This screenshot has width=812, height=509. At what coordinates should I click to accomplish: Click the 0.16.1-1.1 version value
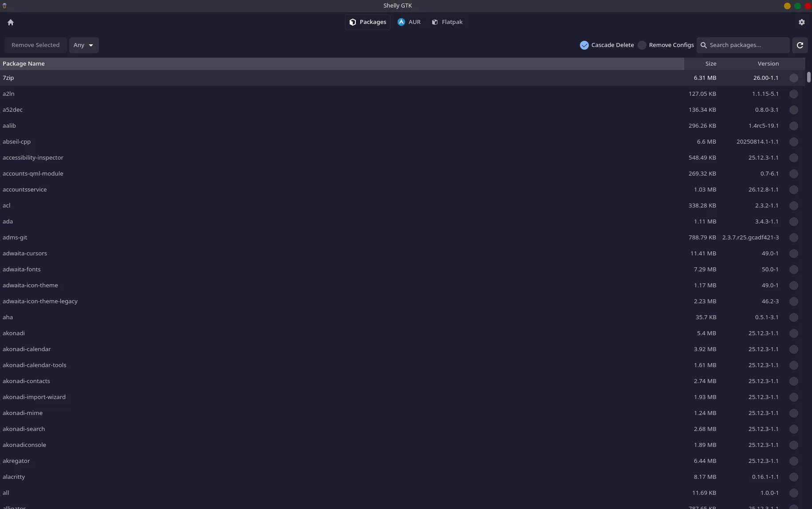coord(765,477)
